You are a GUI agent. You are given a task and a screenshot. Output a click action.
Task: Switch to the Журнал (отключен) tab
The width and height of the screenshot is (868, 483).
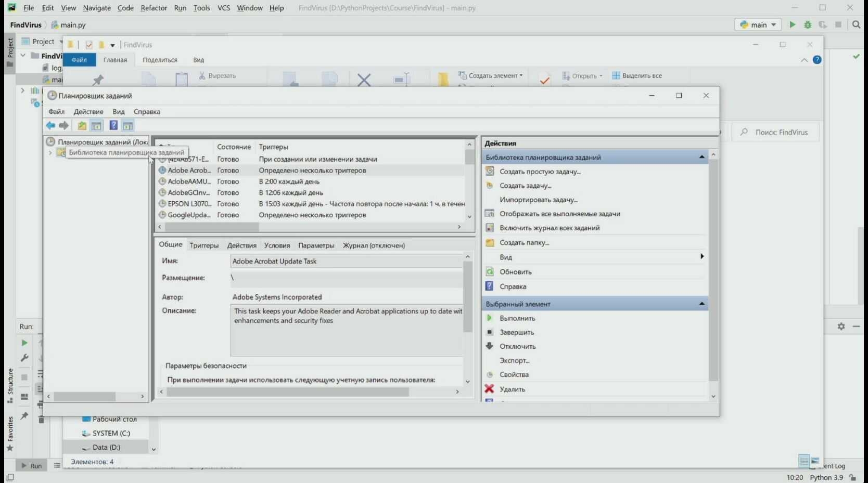point(374,245)
